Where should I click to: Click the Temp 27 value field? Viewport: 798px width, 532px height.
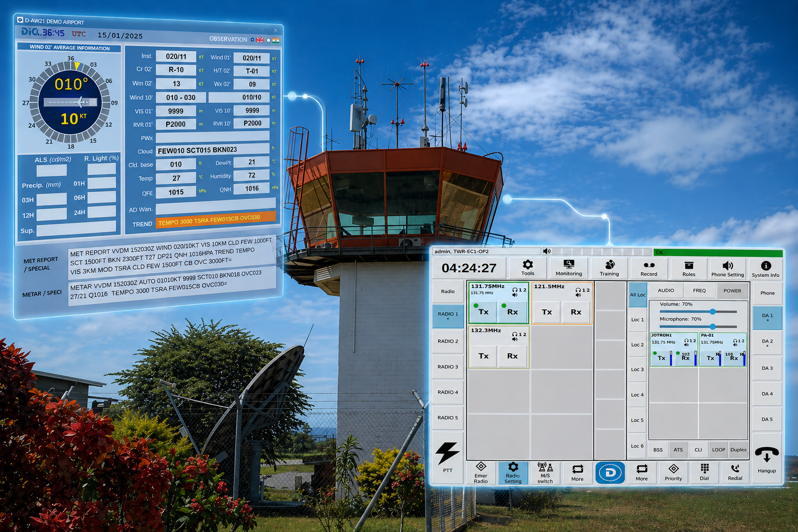pyautogui.click(x=176, y=178)
